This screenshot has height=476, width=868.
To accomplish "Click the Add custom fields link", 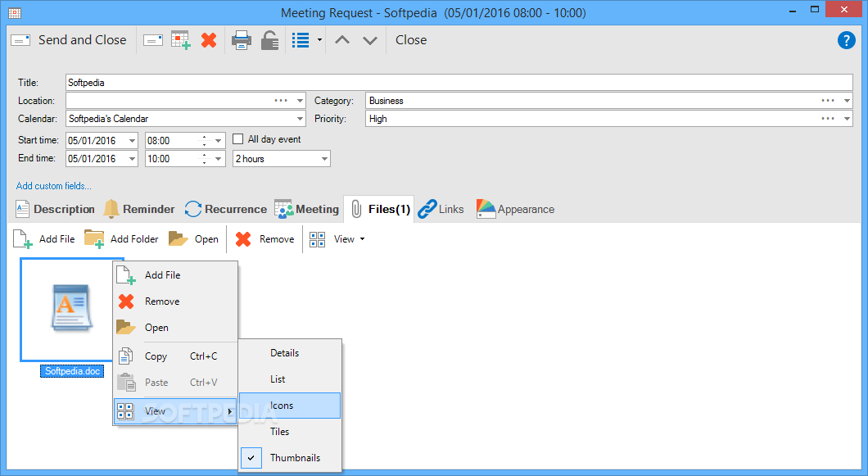I will (54, 186).
